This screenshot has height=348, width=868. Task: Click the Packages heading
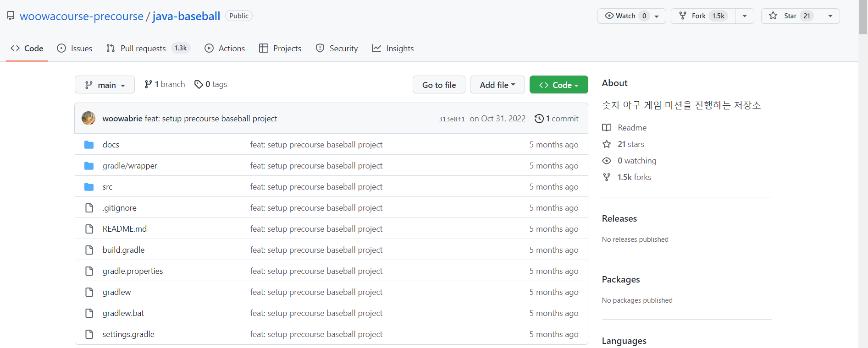click(621, 280)
